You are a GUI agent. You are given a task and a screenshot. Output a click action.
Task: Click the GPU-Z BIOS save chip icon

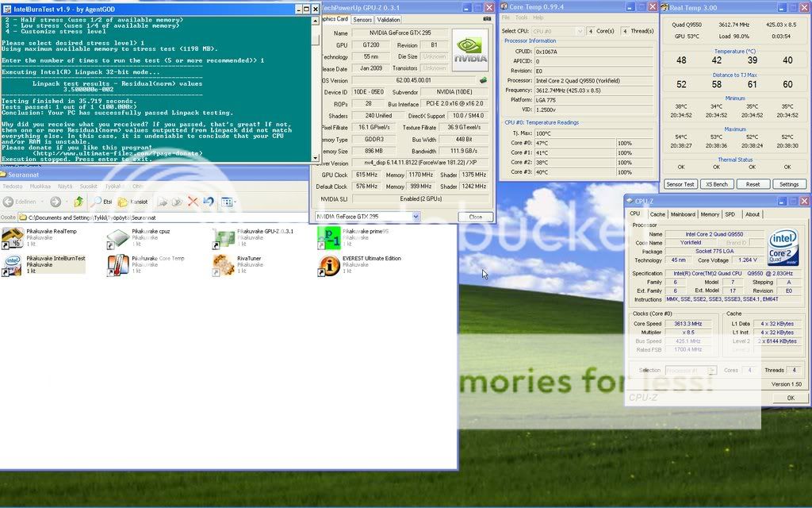coord(483,80)
